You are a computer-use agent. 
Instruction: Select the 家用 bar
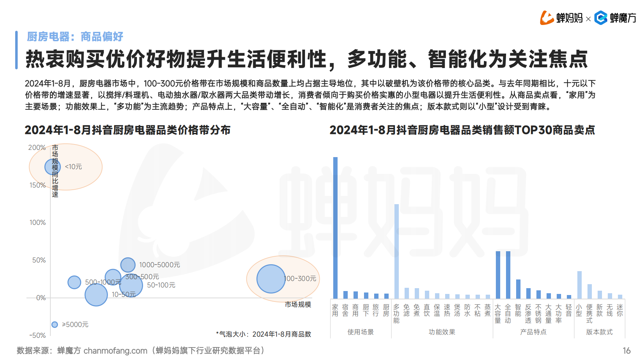pos(335,228)
